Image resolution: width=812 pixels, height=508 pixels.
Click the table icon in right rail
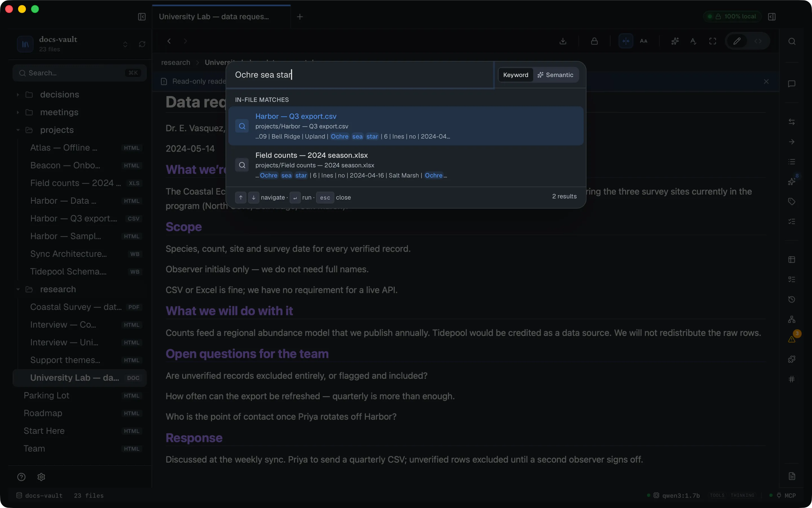[791, 259]
